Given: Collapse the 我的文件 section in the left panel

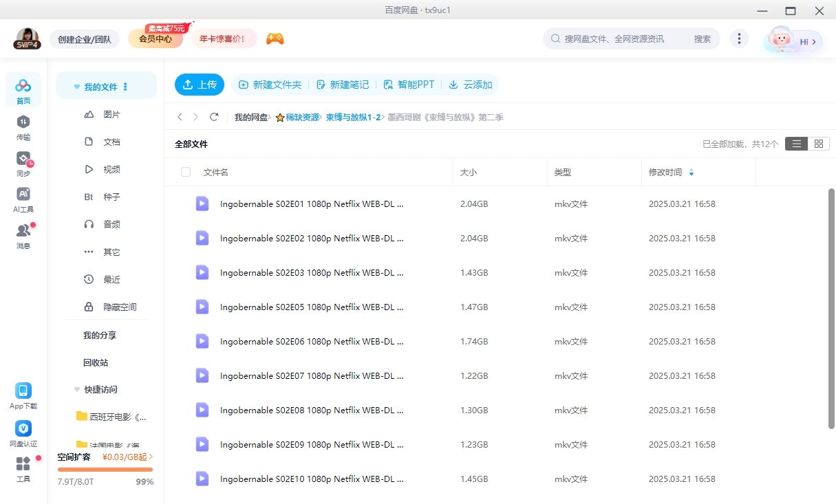Looking at the screenshot, I should 76,85.
